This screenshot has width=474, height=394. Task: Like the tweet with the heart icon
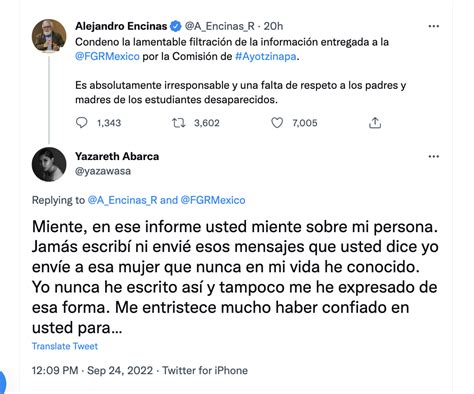click(277, 123)
